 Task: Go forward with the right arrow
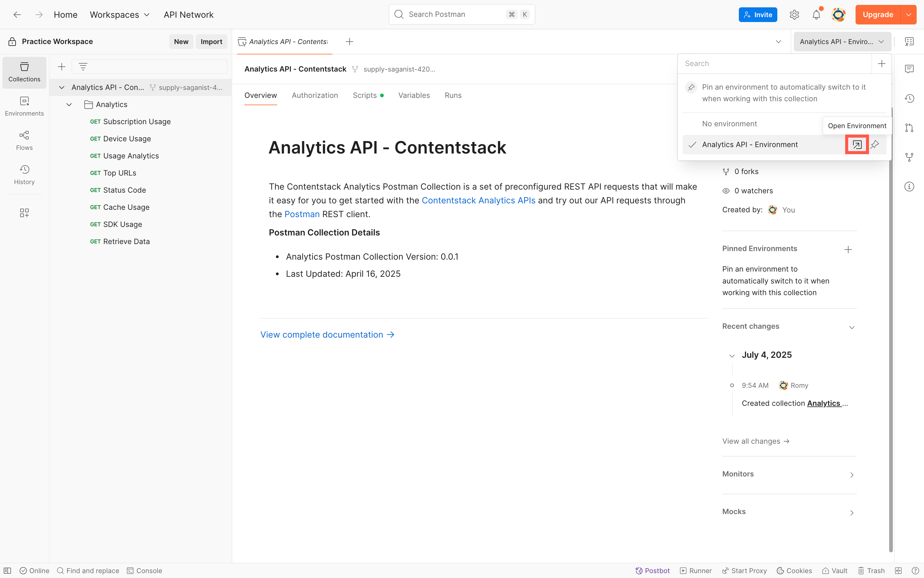coord(38,15)
